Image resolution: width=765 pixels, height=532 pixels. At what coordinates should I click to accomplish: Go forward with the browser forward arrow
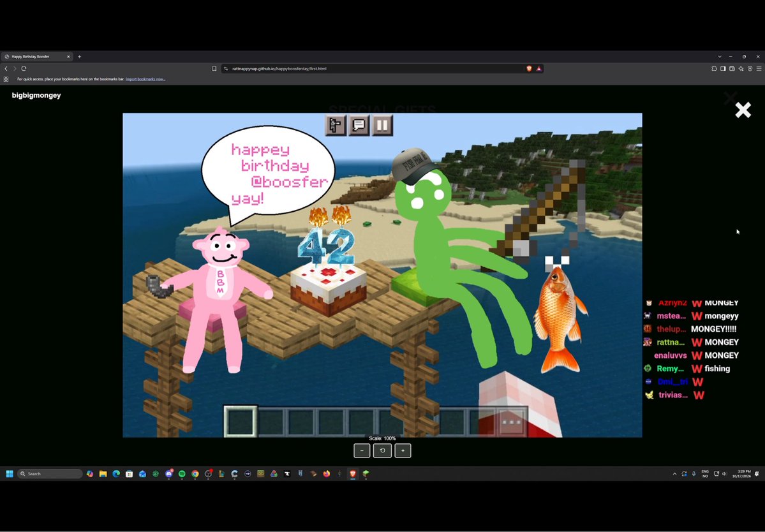[15, 69]
